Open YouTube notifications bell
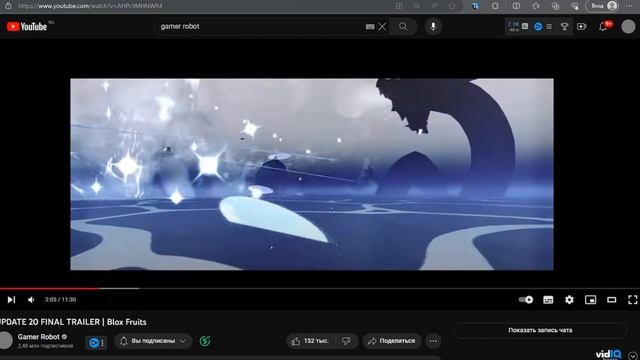Viewport: 640px width, 360px height. (603, 27)
